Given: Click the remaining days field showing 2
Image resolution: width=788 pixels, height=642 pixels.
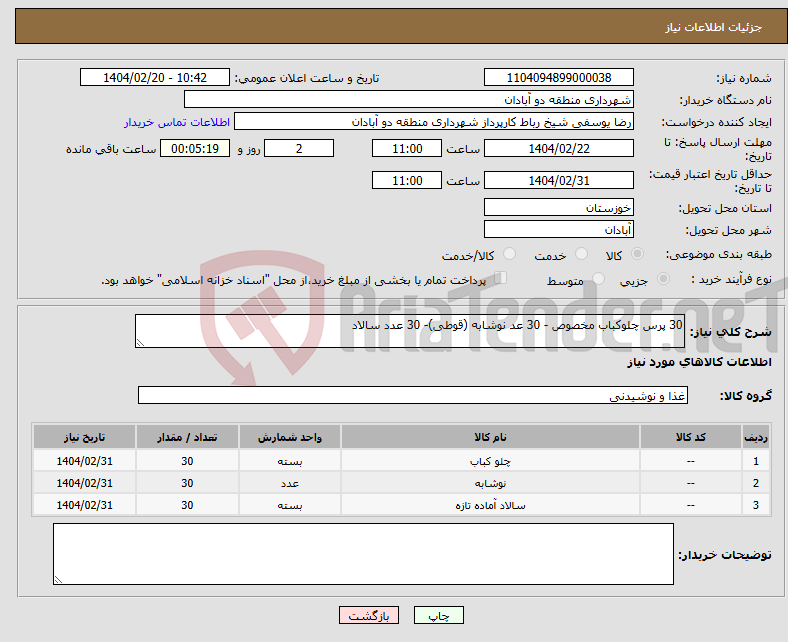Looking at the screenshot, I should (299, 148).
